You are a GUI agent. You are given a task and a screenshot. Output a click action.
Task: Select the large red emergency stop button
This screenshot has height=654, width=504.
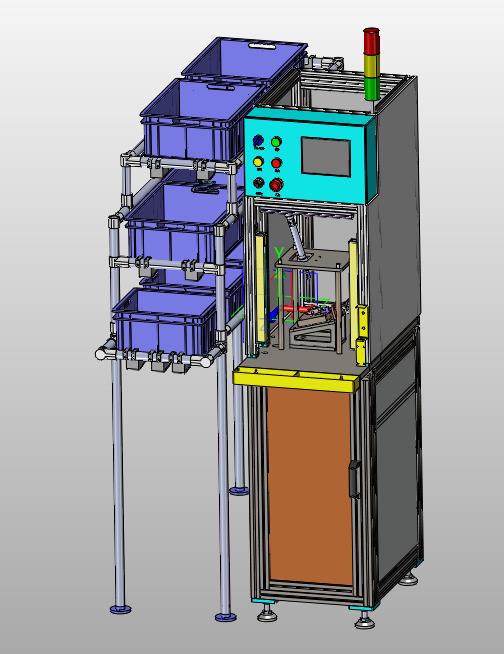pyautogui.click(x=276, y=184)
